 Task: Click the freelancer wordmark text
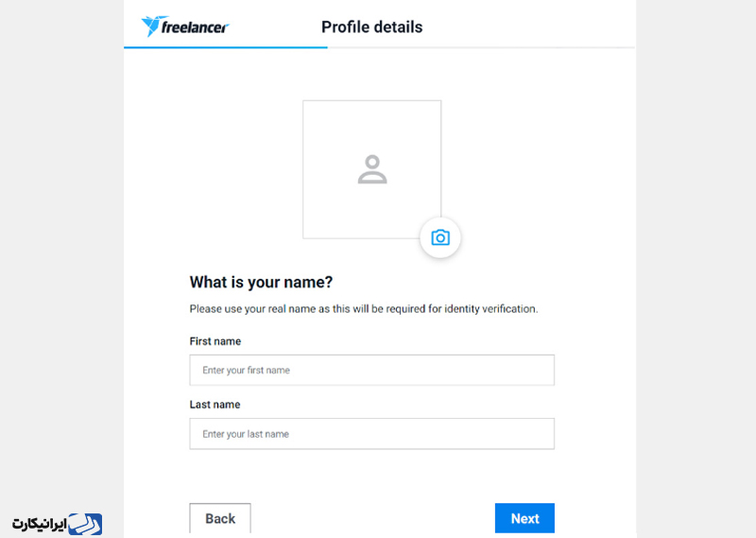[195, 27]
